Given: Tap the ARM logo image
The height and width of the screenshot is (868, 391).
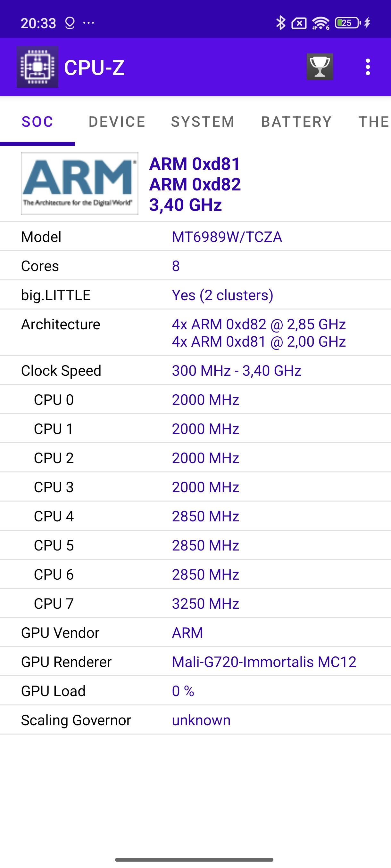Looking at the screenshot, I should click(x=79, y=183).
